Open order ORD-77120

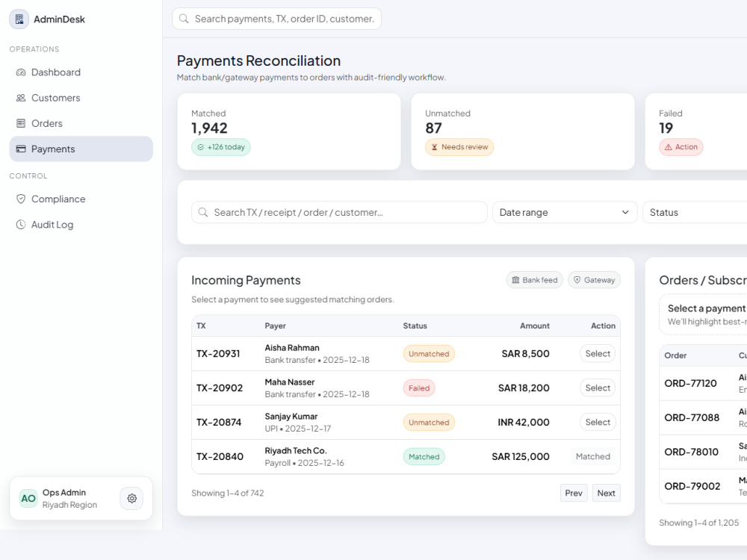(x=690, y=383)
